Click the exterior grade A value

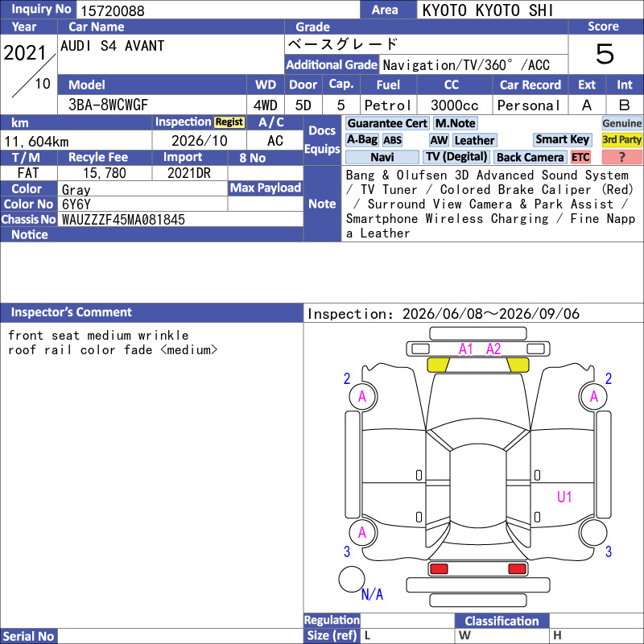pyautogui.click(x=587, y=105)
